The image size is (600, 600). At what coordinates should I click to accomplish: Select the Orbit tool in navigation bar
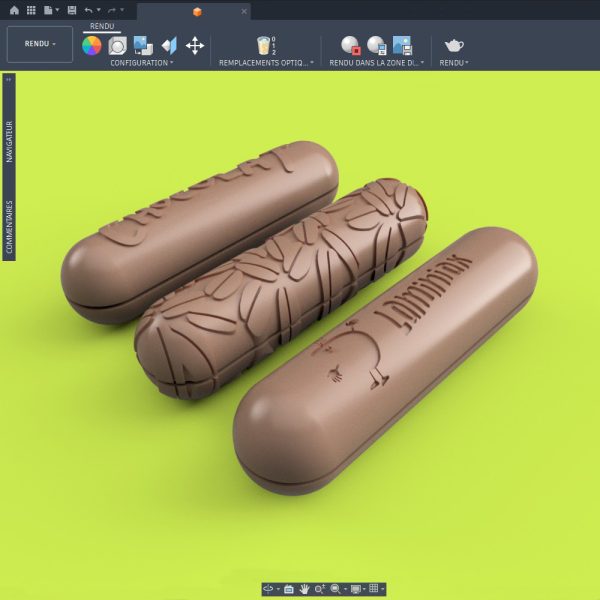tap(268, 589)
